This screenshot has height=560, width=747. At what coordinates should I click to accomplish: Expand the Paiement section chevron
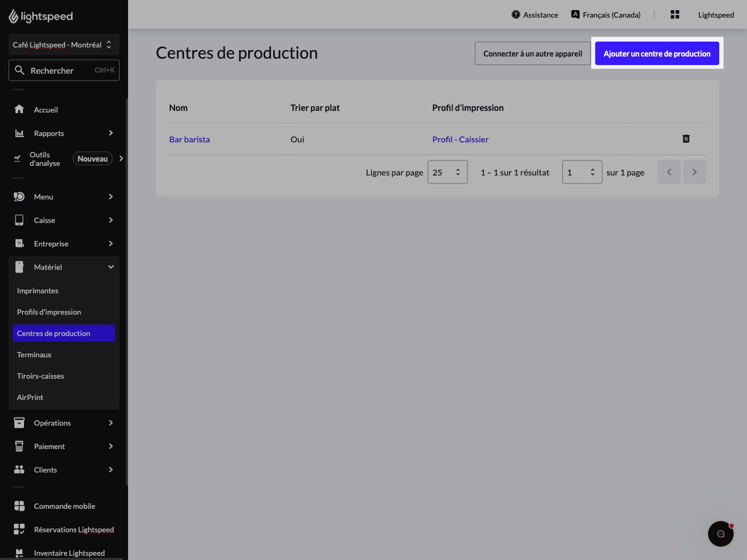(x=111, y=446)
